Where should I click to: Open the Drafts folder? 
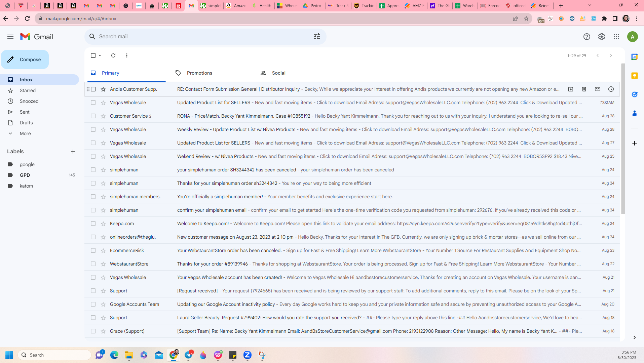pos(26,123)
